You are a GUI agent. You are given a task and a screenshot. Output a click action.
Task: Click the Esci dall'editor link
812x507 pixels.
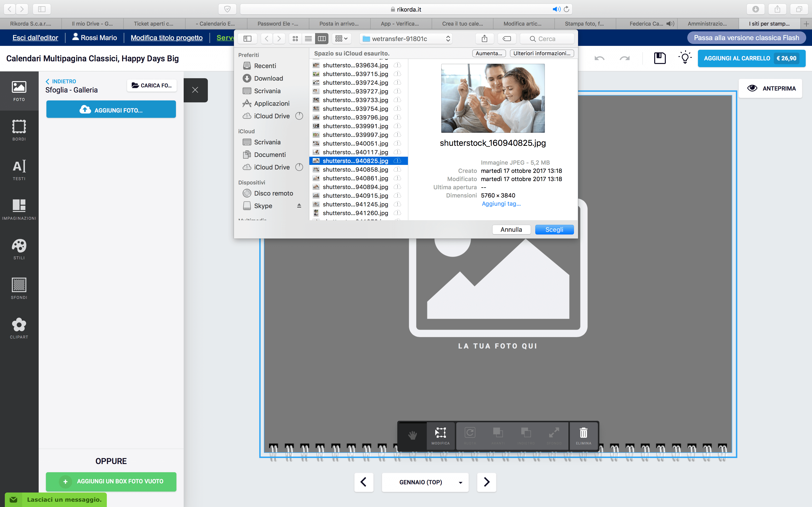click(35, 38)
